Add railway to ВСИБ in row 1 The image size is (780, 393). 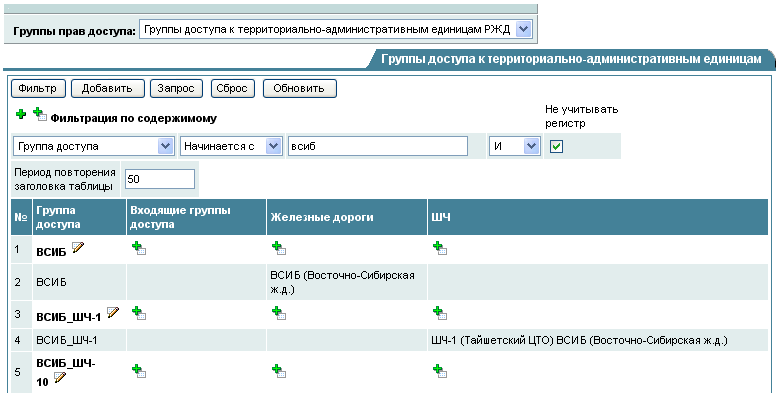[x=279, y=248]
